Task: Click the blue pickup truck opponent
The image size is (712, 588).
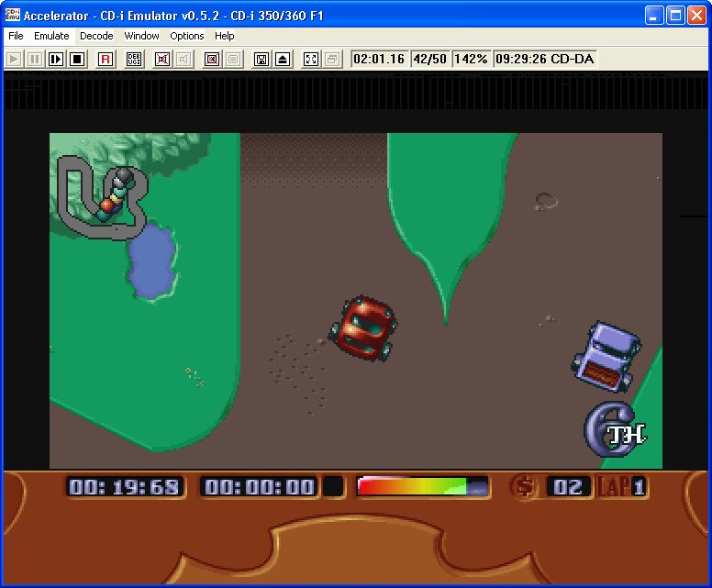Action: point(606,357)
